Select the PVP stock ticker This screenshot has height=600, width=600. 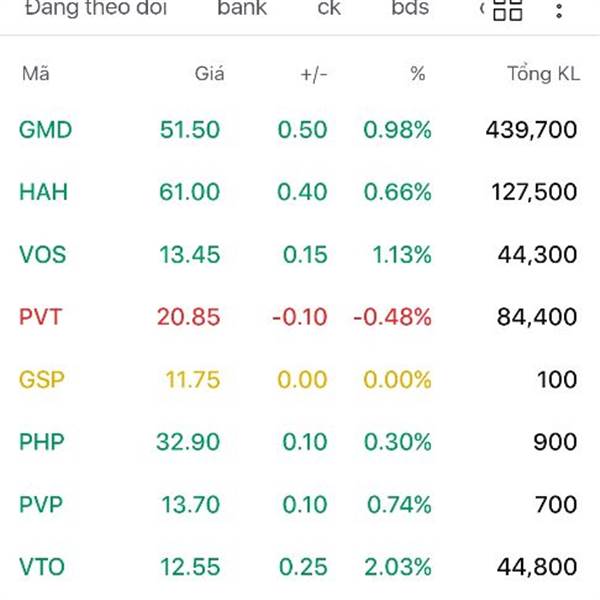tap(41, 504)
